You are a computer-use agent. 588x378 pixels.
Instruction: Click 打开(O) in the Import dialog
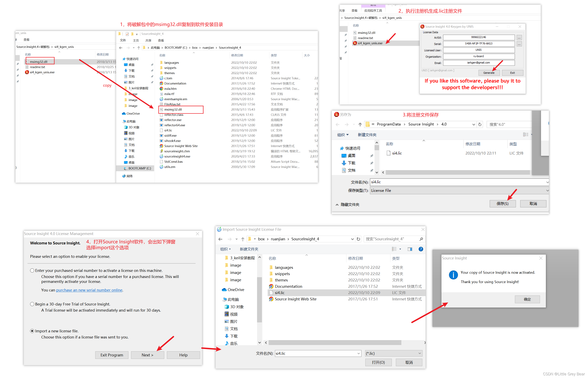point(378,363)
